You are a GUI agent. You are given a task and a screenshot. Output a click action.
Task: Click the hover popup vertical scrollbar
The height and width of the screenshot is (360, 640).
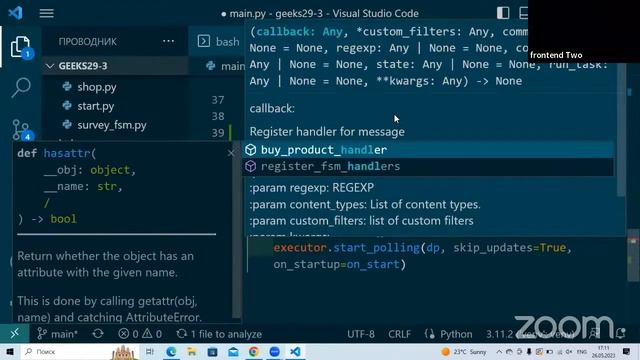pyautogui.click(x=236, y=229)
